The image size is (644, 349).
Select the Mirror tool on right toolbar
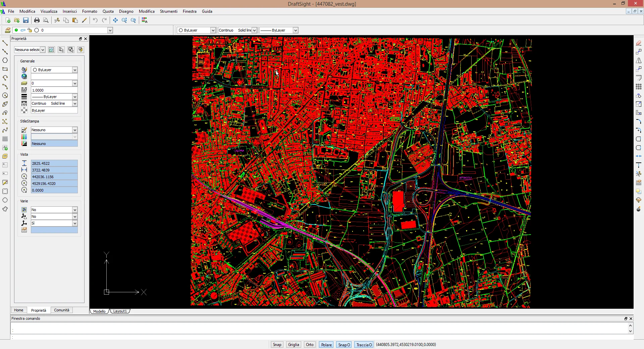click(x=639, y=60)
